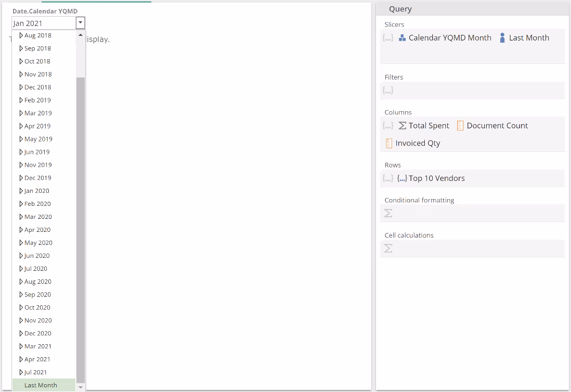Click the Query panel header

[x=400, y=9]
